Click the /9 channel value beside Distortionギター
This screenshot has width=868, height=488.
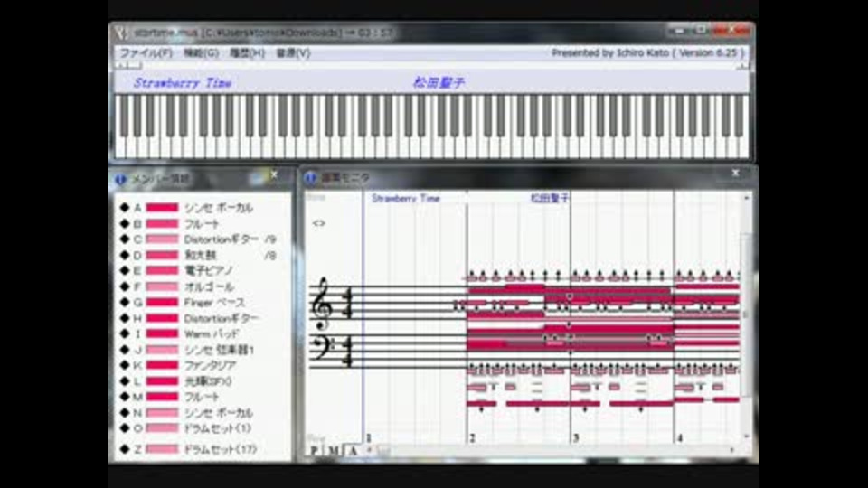pos(270,239)
